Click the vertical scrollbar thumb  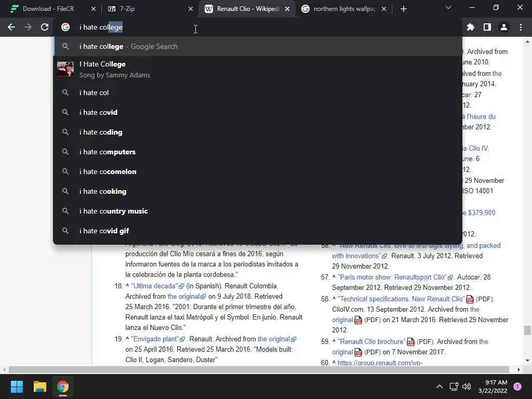(527, 330)
